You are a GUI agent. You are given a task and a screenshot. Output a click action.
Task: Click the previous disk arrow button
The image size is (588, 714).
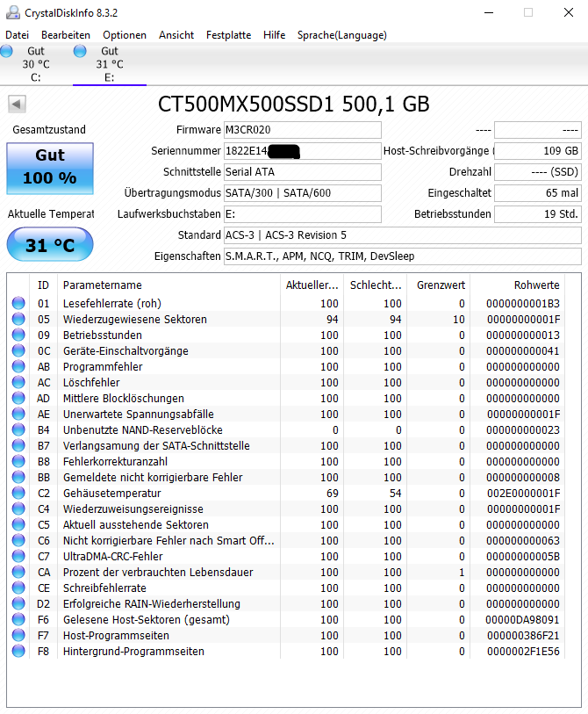[x=17, y=104]
